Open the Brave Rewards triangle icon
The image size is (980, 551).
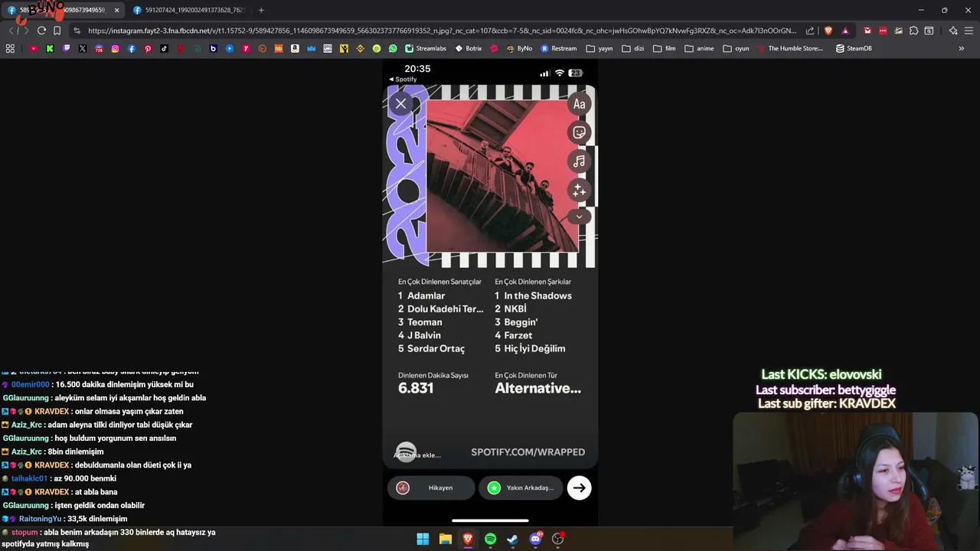pyautogui.click(x=845, y=31)
